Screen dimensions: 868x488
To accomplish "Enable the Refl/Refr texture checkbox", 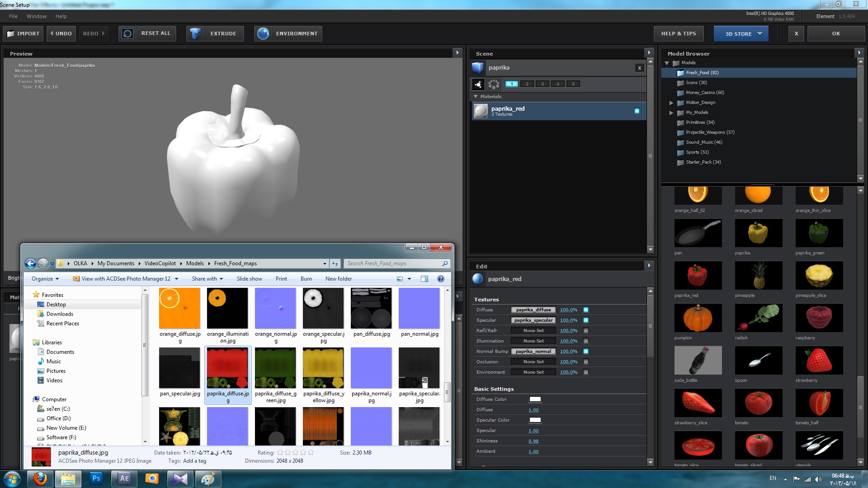I will coord(586,331).
